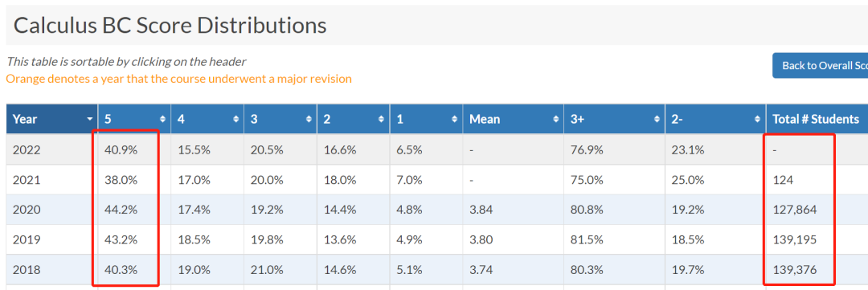This screenshot has width=868, height=290.
Task: Click the orange major revision note text
Action: (178, 79)
